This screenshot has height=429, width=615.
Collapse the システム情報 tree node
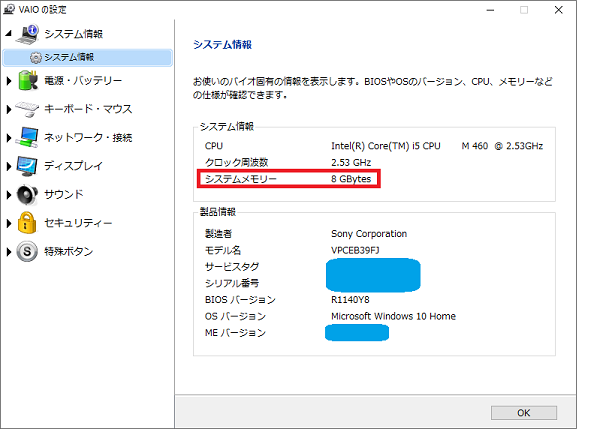(9, 34)
